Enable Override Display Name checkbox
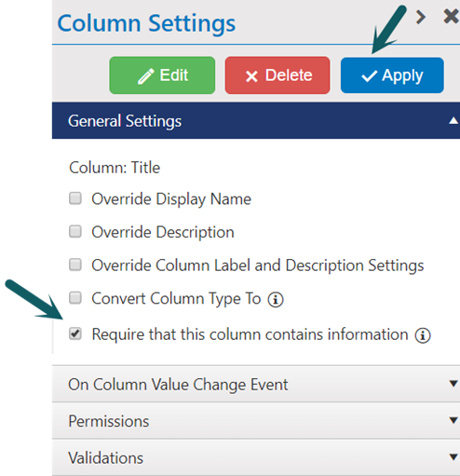 click(x=75, y=198)
